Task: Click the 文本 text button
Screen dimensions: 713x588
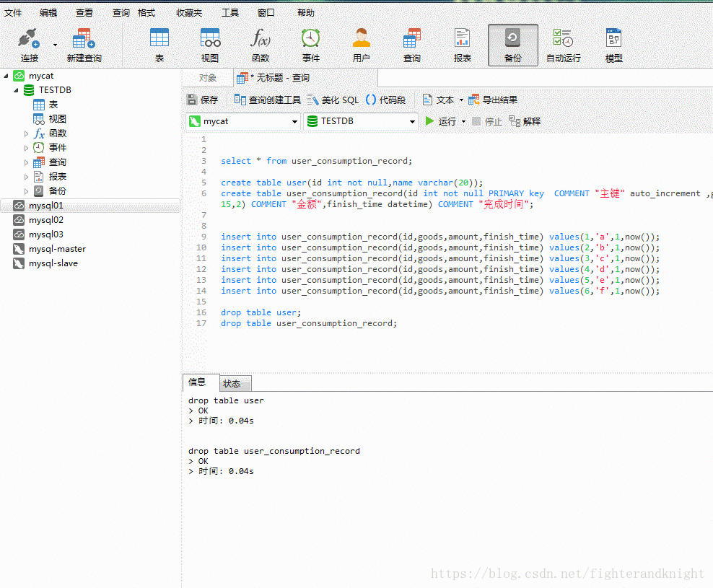Action: pyautogui.click(x=438, y=100)
